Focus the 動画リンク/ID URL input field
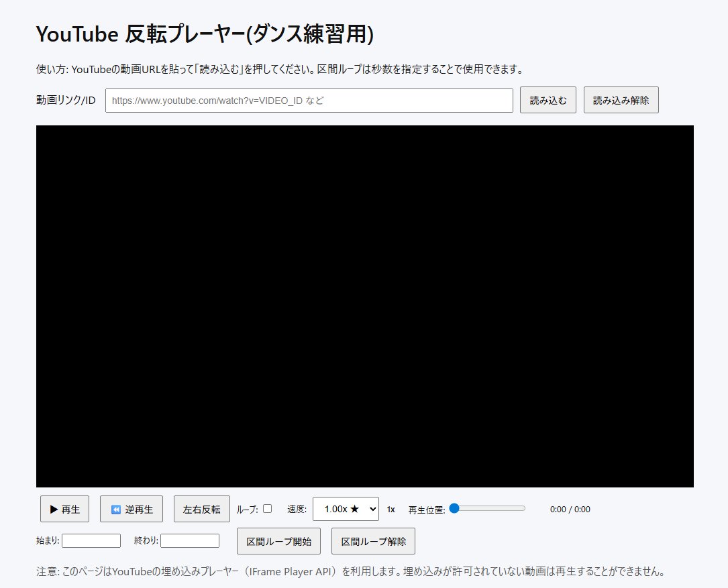This screenshot has height=588, width=728. (309, 101)
